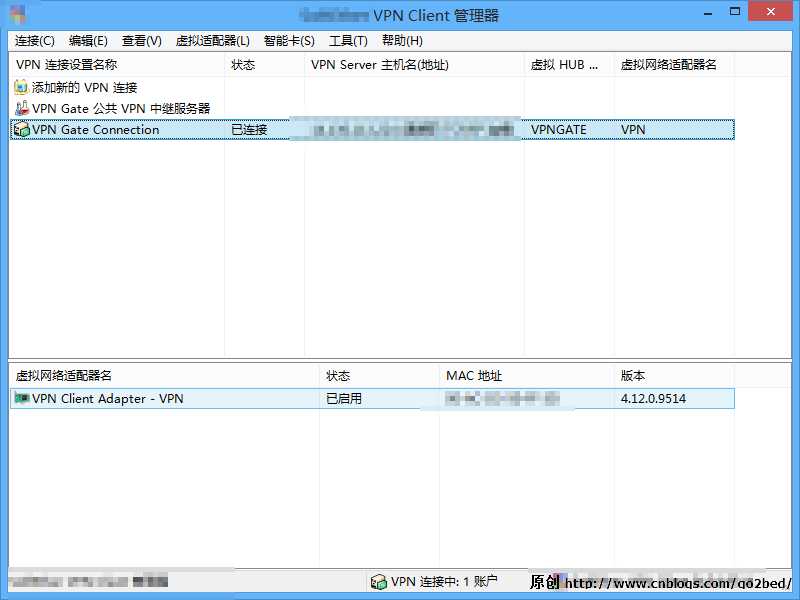Click status bar text VPN 连接中: 1 账户

pyautogui.click(x=444, y=582)
